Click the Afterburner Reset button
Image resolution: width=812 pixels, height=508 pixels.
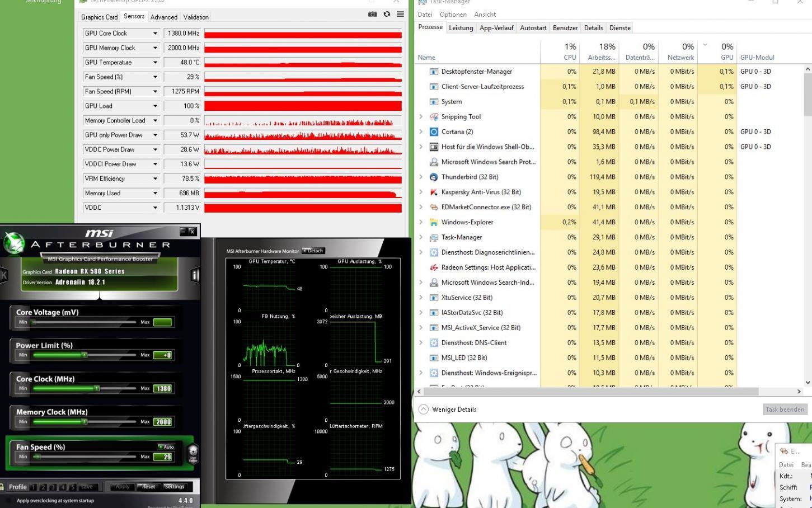[148, 487]
